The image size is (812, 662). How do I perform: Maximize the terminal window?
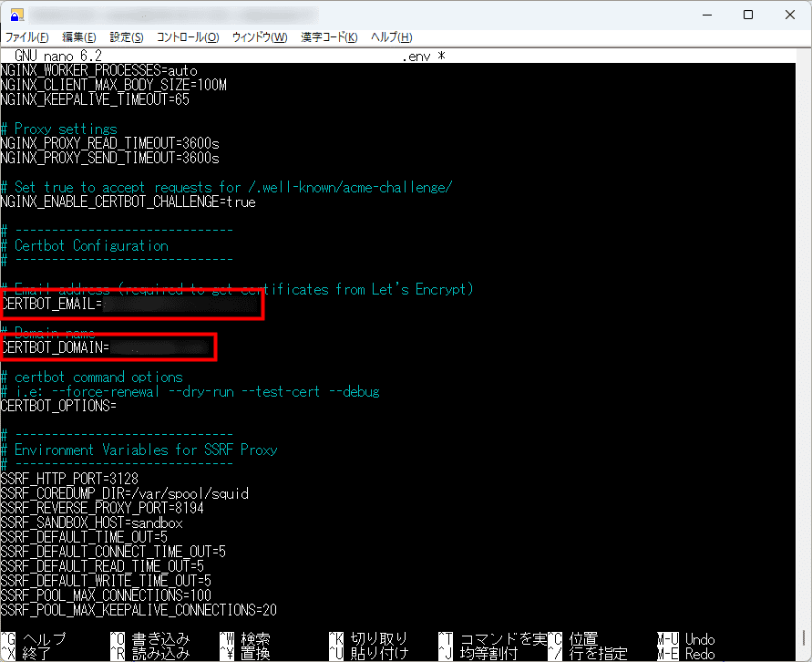[x=747, y=16]
